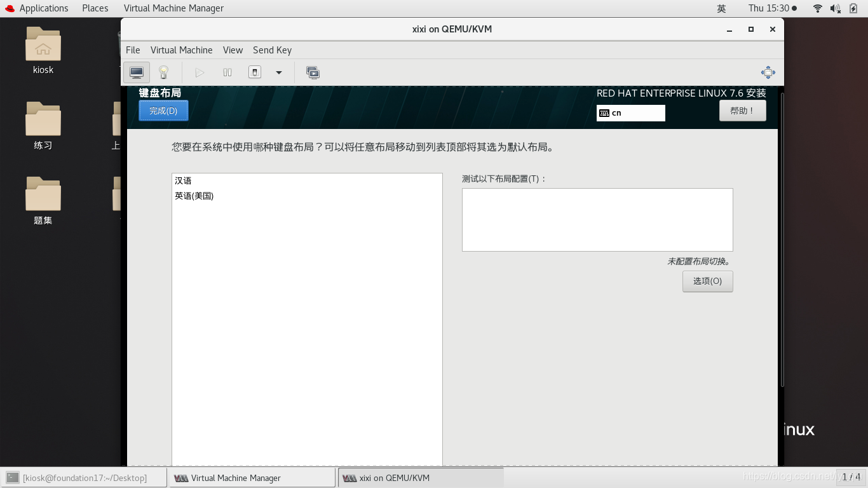The width and height of the screenshot is (868, 488).
Task: Open the View menu
Action: coord(233,50)
